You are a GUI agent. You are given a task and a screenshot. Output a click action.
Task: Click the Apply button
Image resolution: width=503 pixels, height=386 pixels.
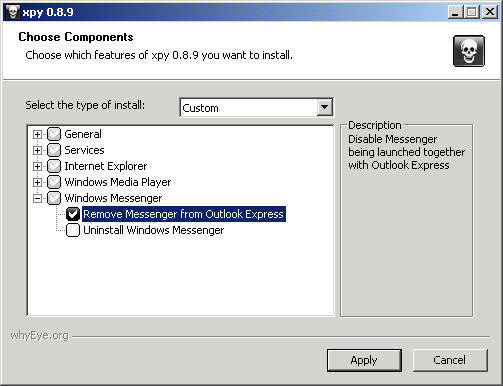click(364, 360)
